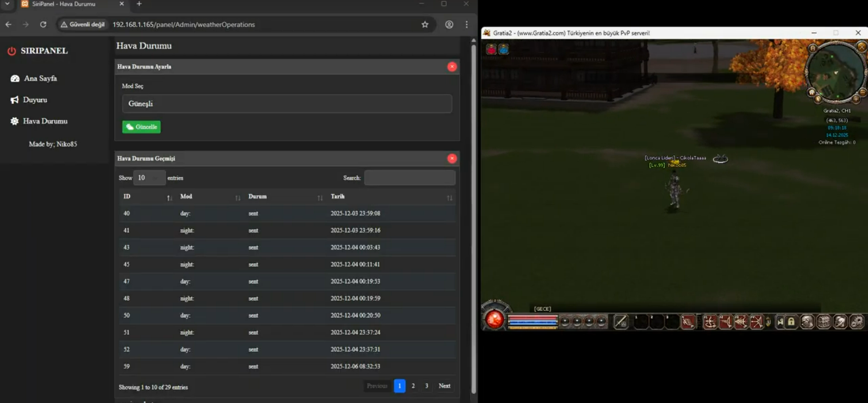868x403 pixels.
Task: Click the H button on minimap
Action: (813, 48)
